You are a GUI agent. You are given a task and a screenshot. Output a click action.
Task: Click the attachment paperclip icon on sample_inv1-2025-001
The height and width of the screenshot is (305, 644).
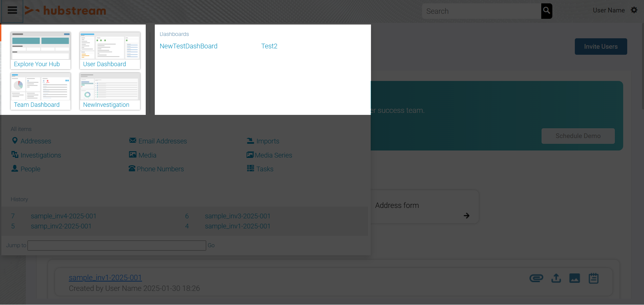pos(536,278)
